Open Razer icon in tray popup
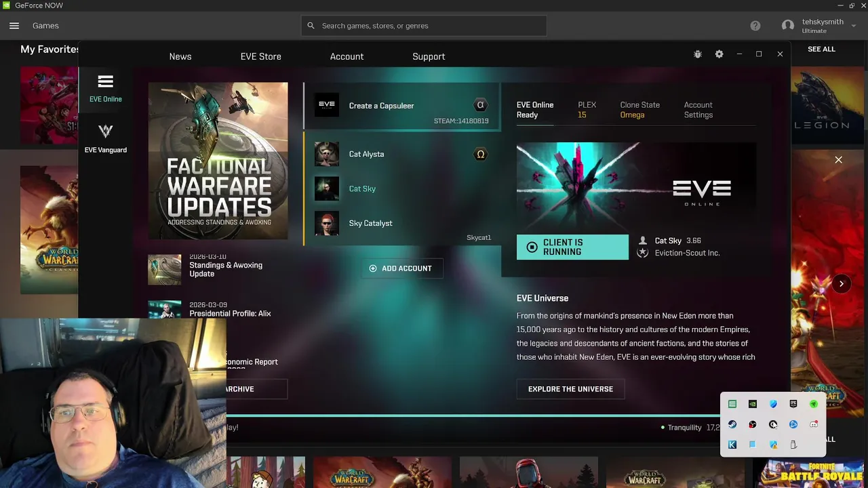 pos(814,404)
